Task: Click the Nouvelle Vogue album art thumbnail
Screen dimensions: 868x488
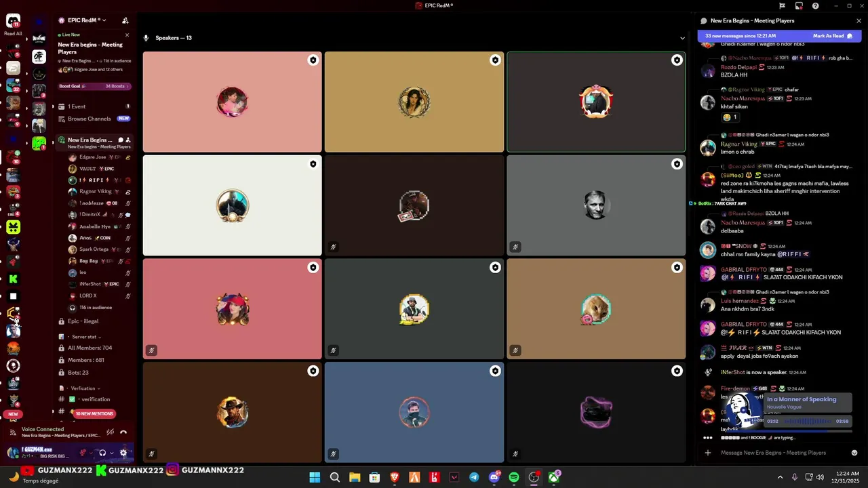Action: click(743, 411)
